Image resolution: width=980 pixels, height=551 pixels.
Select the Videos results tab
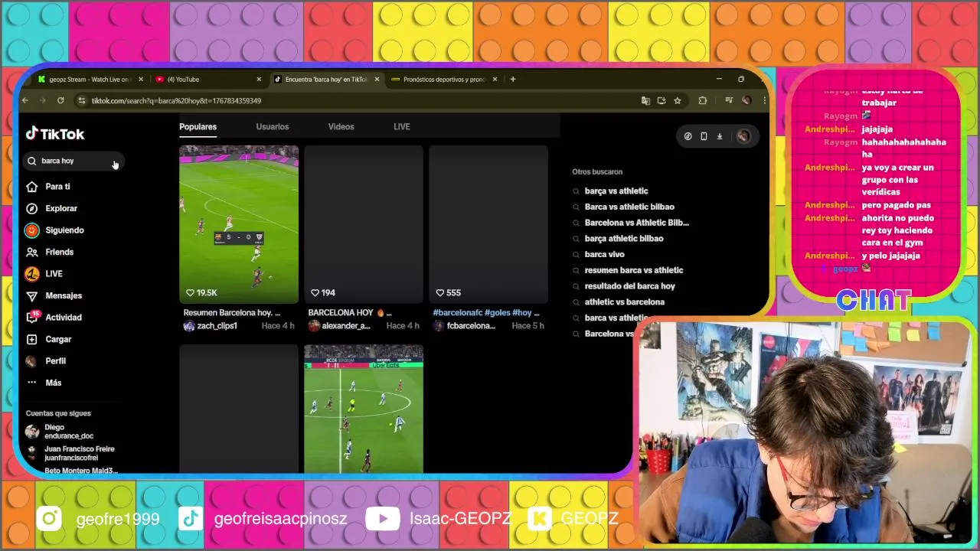tap(341, 127)
